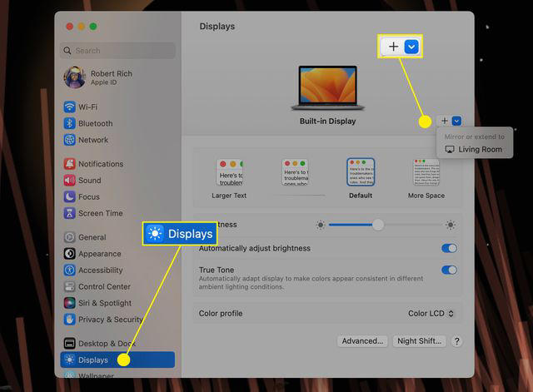Click the Search input field
The height and width of the screenshot is (392, 533).
point(117,51)
